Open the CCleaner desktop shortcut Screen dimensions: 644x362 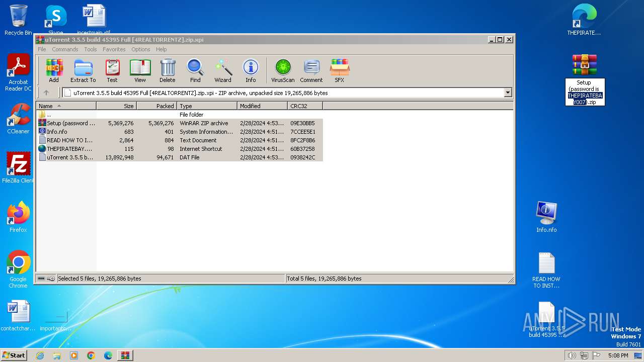18,118
